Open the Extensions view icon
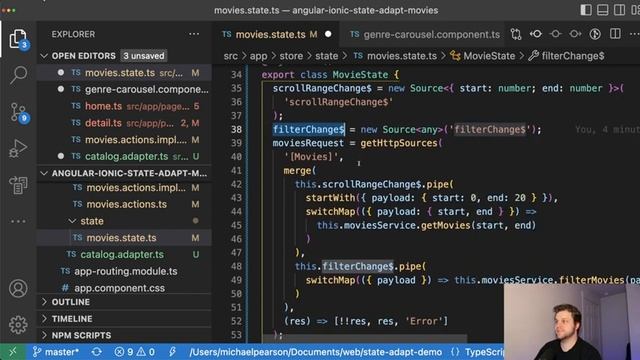Viewport: 640px width, 360px height. pyautogui.click(x=18, y=185)
